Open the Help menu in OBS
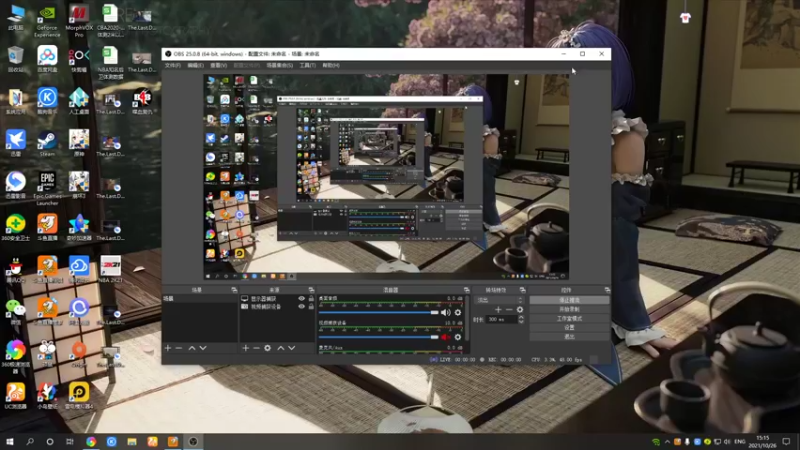The width and height of the screenshot is (800, 450). coord(331,65)
